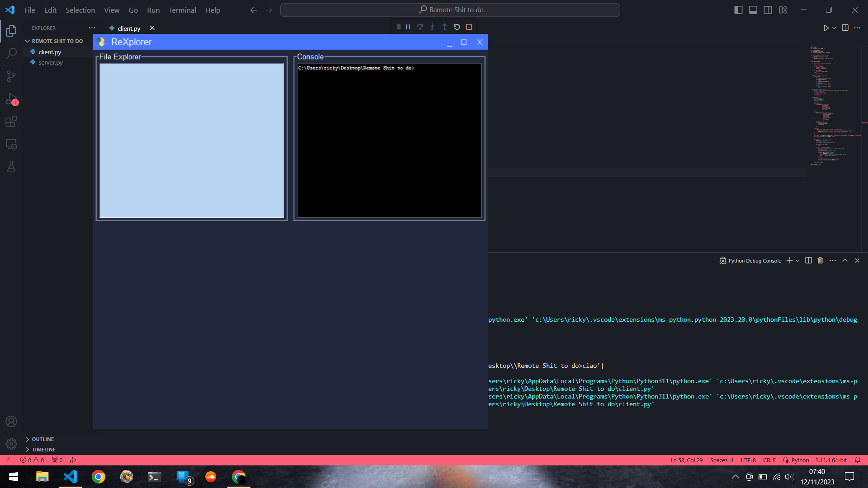Expand the OUTLINE section
The width and height of the screenshot is (868, 488).
(x=43, y=439)
